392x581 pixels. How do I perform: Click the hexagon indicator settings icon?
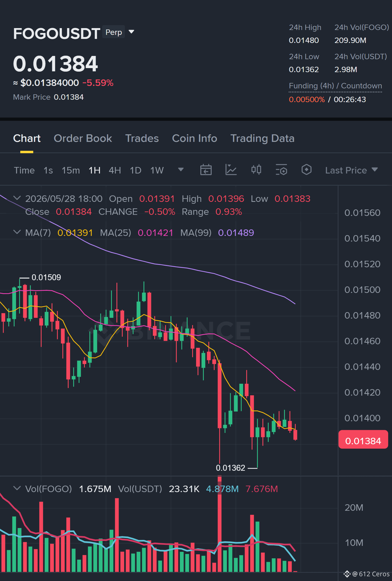point(306,170)
